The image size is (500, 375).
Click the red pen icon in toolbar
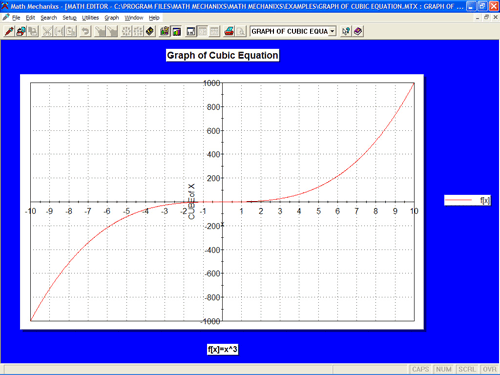9,31
